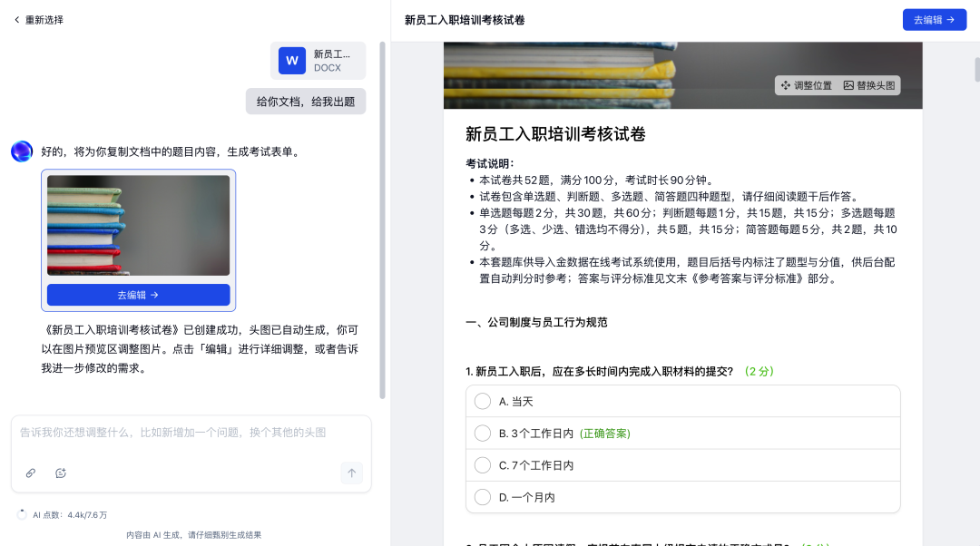The image size is (980, 546).
Task: Open the books header image thumbnail in chat
Action: [x=138, y=225]
